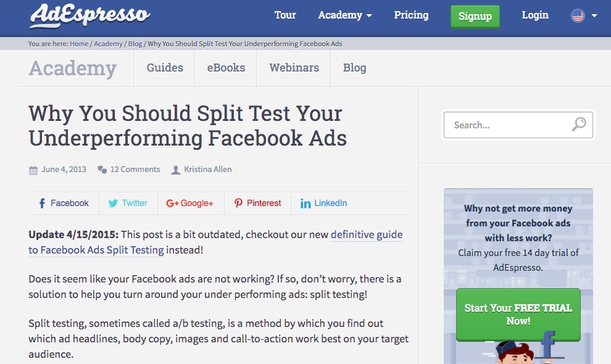Click the US flag language icon
The width and height of the screenshot is (611, 364).
tap(578, 16)
